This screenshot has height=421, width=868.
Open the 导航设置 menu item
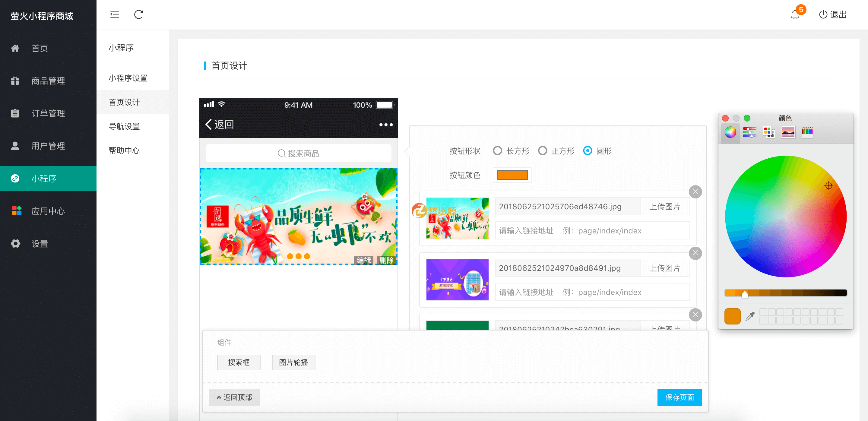pos(124,126)
